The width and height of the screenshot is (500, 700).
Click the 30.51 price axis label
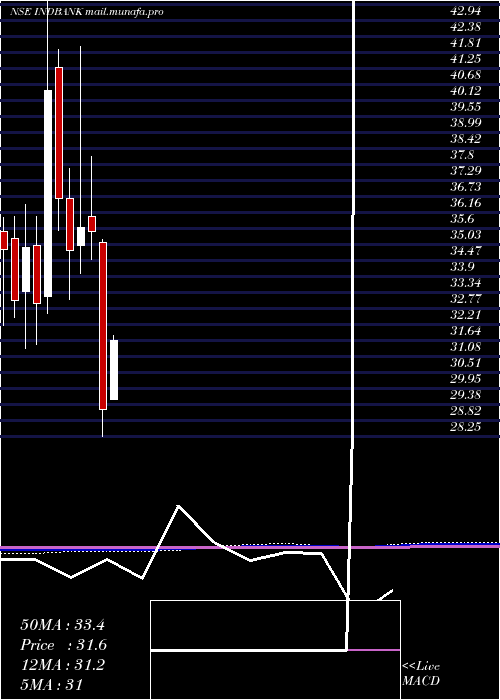pyautogui.click(x=466, y=362)
